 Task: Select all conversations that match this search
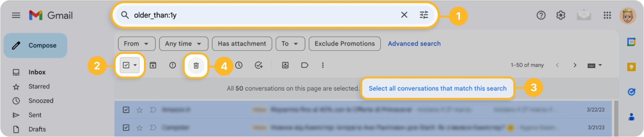click(438, 88)
